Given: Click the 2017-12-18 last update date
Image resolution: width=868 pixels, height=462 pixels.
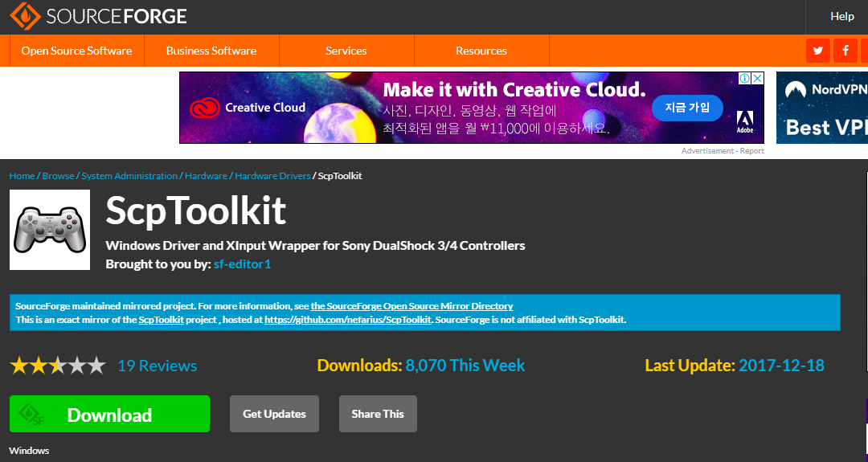Looking at the screenshot, I should tap(781, 366).
